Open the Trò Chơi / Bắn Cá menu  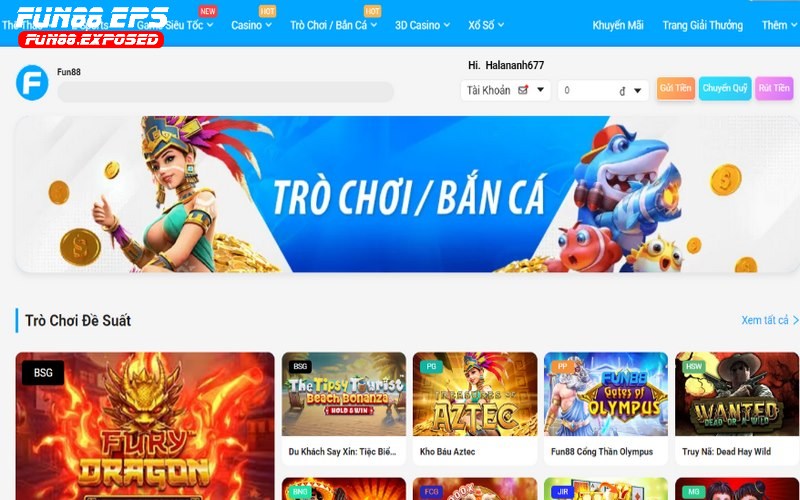(333, 25)
